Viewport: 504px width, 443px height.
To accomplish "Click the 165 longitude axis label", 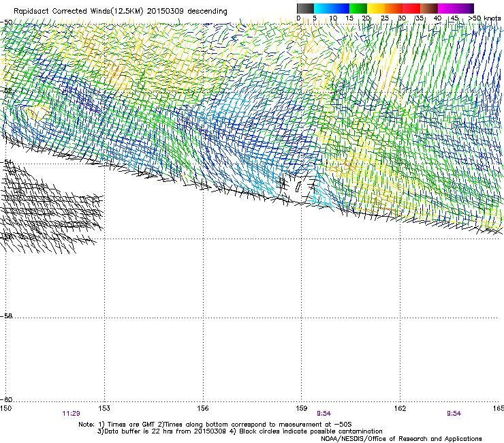I will point(499,408).
